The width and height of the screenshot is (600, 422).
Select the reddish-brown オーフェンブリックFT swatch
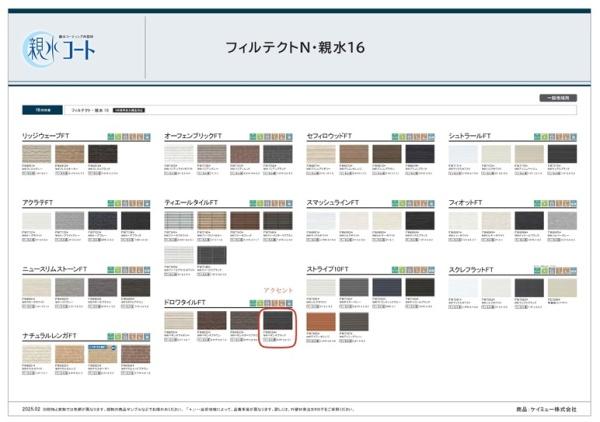pos(245,154)
